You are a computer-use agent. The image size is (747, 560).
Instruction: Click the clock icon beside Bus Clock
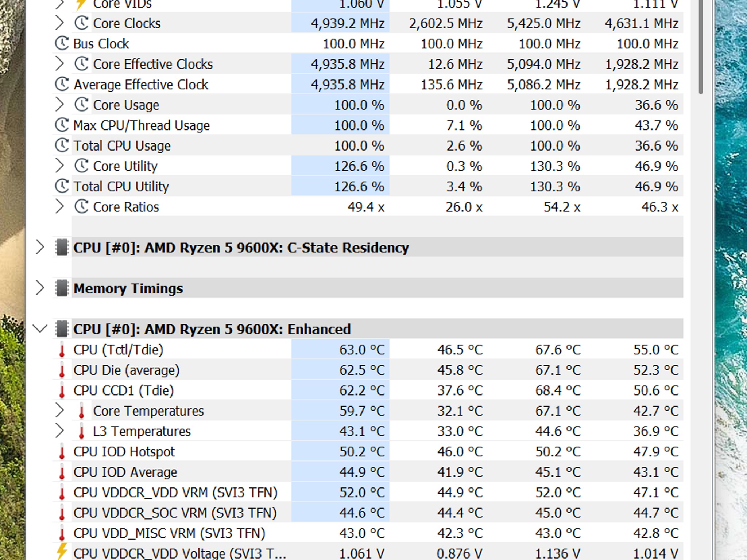62,43
